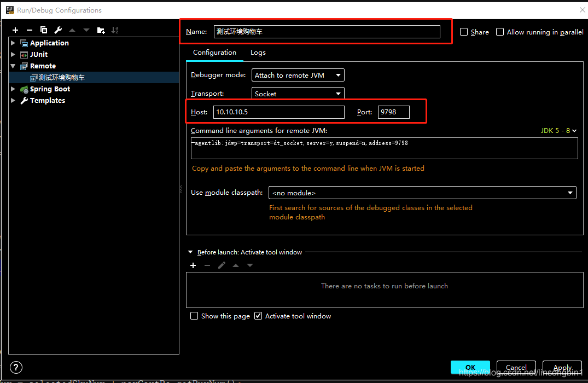Screen dimensions: 588x383
Task: Click the Templates wrench icon
Action: [x=24, y=101]
